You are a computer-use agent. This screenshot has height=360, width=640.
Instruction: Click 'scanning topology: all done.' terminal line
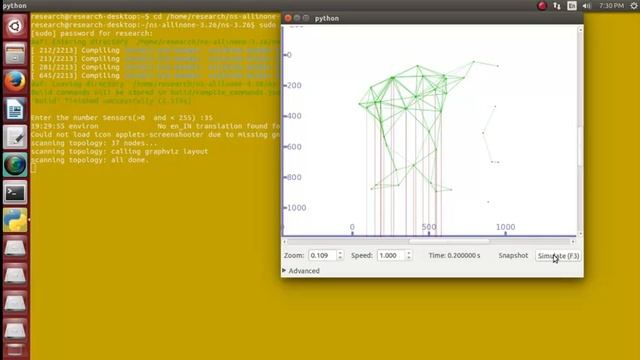(x=90, y=160)
